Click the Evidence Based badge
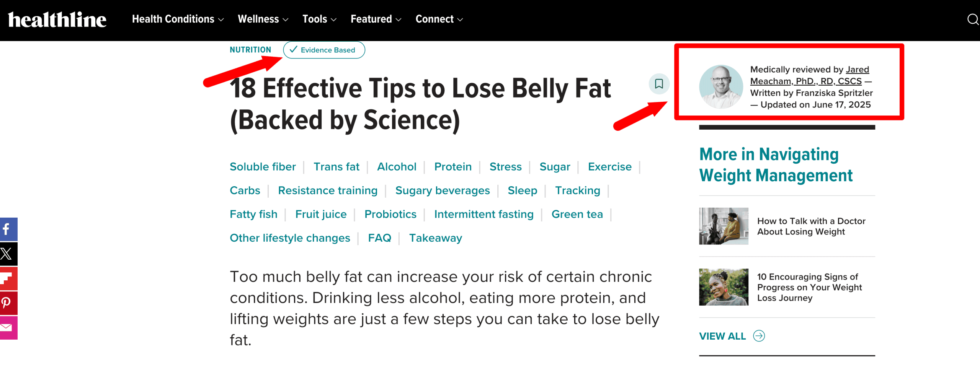The image size is (980, 366). pyautogui.click(x=324, y=50)
